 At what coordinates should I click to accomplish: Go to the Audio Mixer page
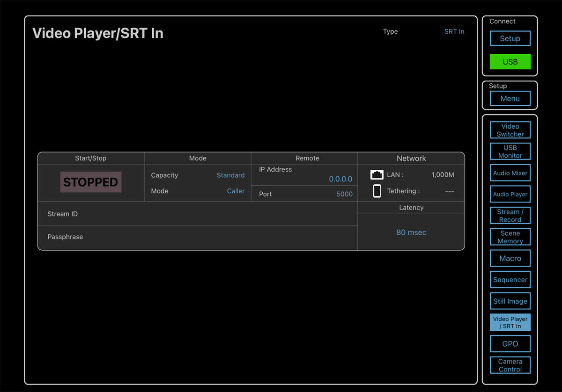click(x=510, y=173)
